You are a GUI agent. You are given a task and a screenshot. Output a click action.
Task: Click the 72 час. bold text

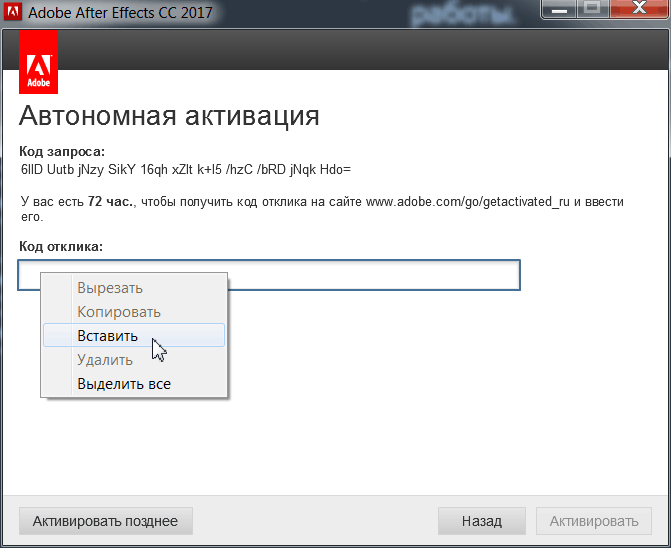click(x=111, y=201)
